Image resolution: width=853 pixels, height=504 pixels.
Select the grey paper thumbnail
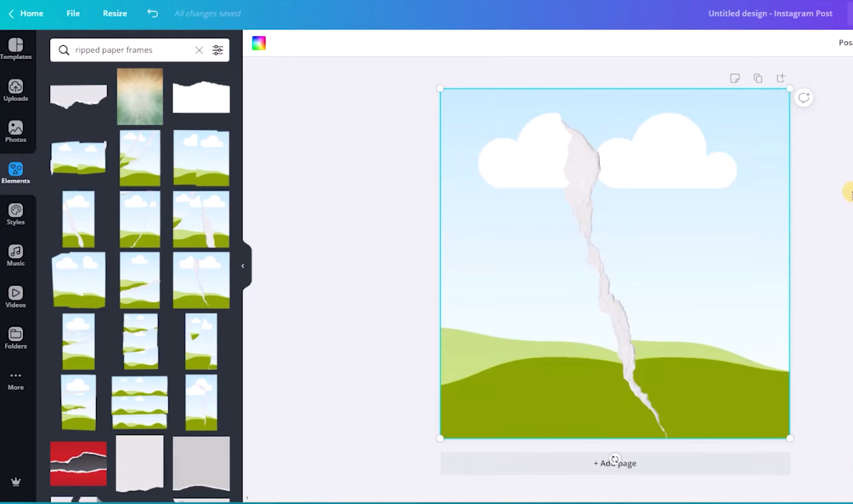(201, 464)
